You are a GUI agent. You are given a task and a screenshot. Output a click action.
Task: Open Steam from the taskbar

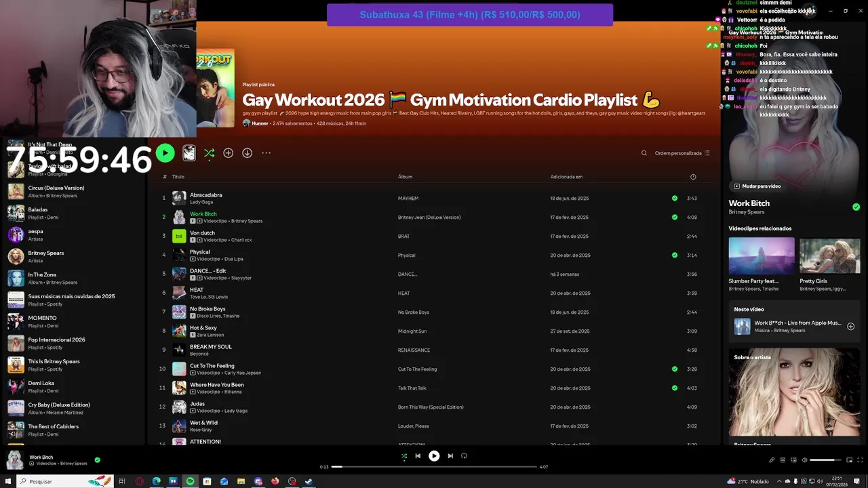click(x=309, y=481)
